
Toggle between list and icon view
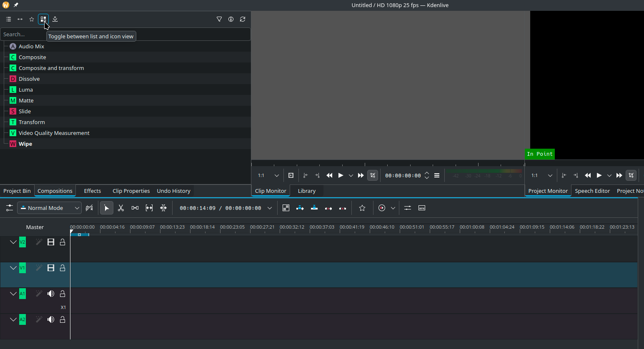[43, 19]
